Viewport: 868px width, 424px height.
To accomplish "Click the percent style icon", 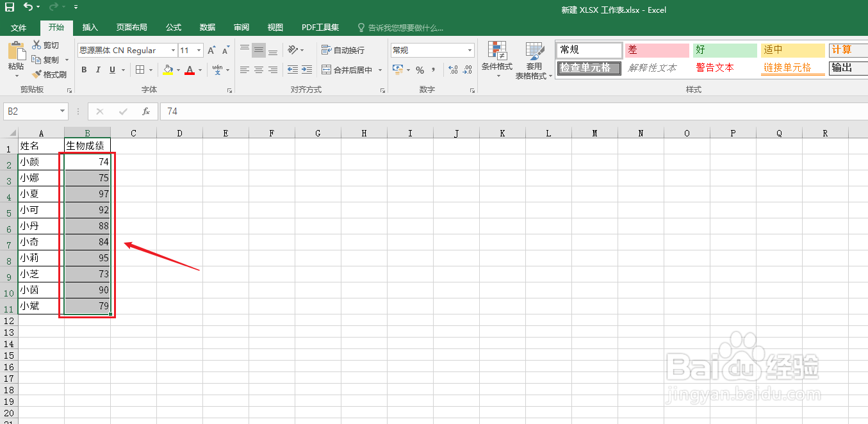I will pos(420,70).
